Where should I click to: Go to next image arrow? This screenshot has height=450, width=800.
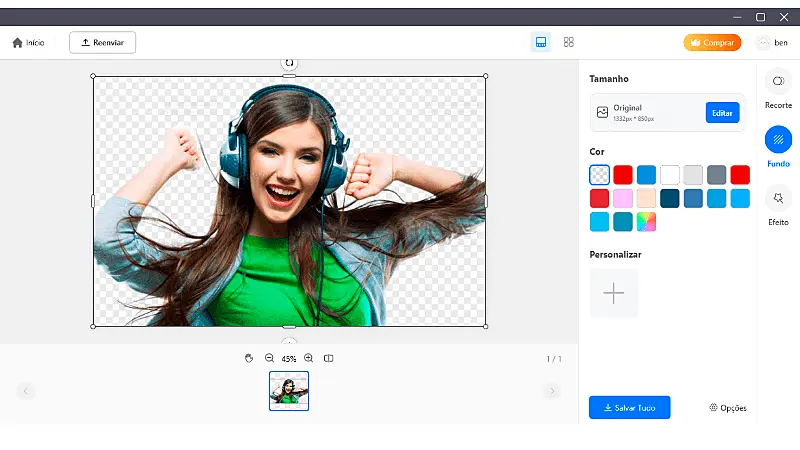pyautogui.click(x=552, y=391)
